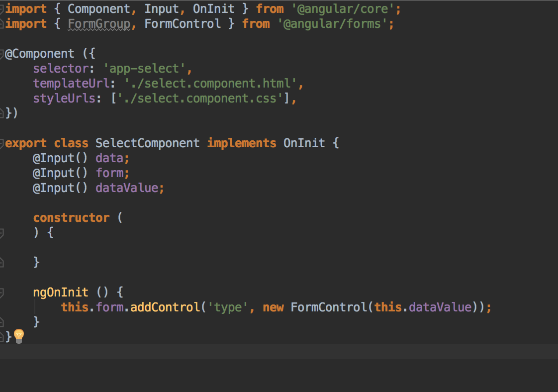The width and height of the screenshot is (558, 392).
Task: Click the '@angular/forms' string
Action: [x=333, y=24]
